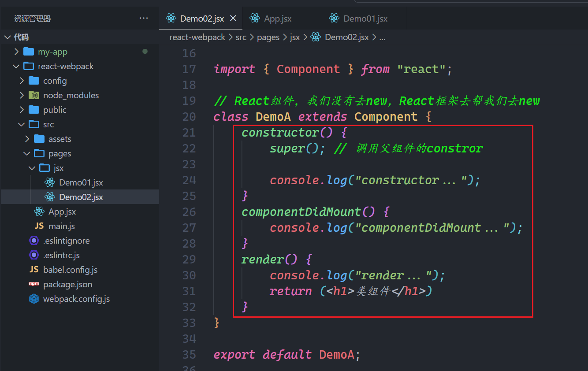Click the JS icon beside main.js
The height and width of the screenshot is (371, 588).
click(39, 226)
